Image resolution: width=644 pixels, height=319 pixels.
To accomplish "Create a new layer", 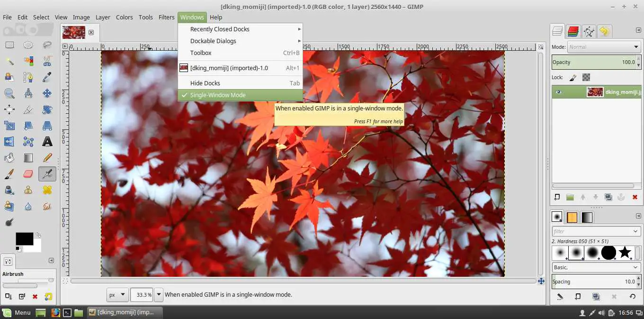I will [x=557, y=197].
